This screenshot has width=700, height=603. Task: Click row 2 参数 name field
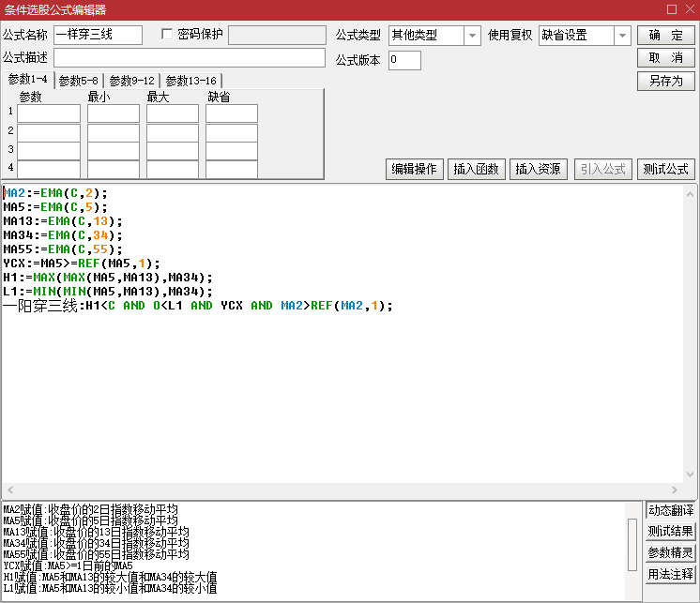pyautogui.click(x=49, y=132)
